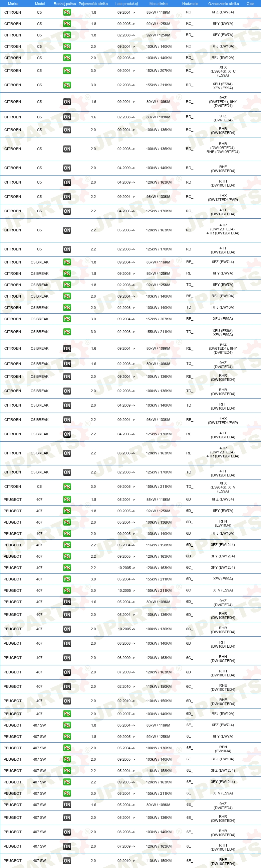Click diesel ON icon in C5 BREAK 98kW/133KM row
261x868 pixels.
(67, 420)
